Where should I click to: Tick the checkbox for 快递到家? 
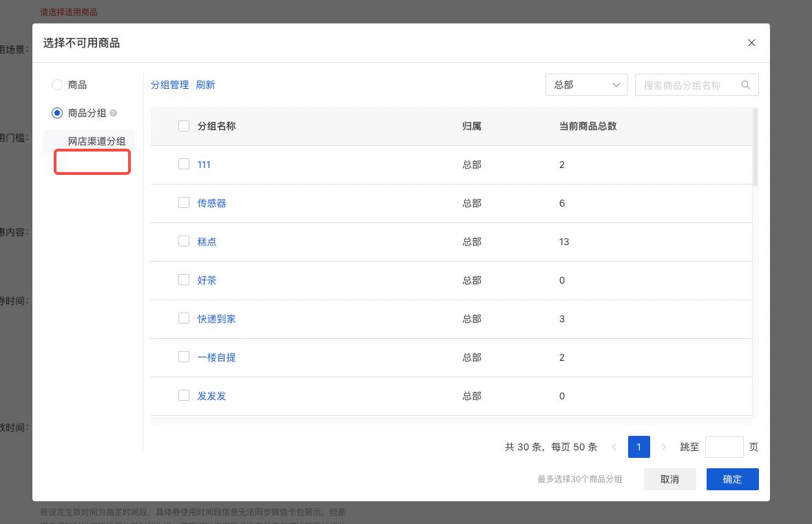(x=184, y=319)
